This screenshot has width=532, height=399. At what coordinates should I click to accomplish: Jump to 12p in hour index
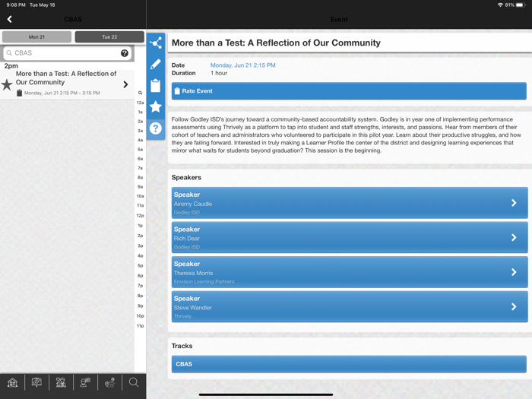140,215
